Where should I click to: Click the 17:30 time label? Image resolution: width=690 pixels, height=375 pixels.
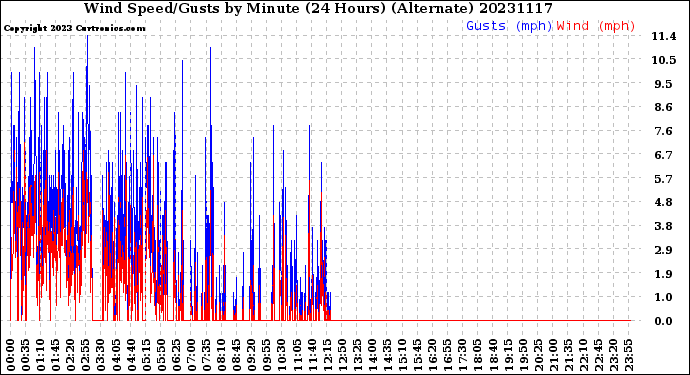462,356
